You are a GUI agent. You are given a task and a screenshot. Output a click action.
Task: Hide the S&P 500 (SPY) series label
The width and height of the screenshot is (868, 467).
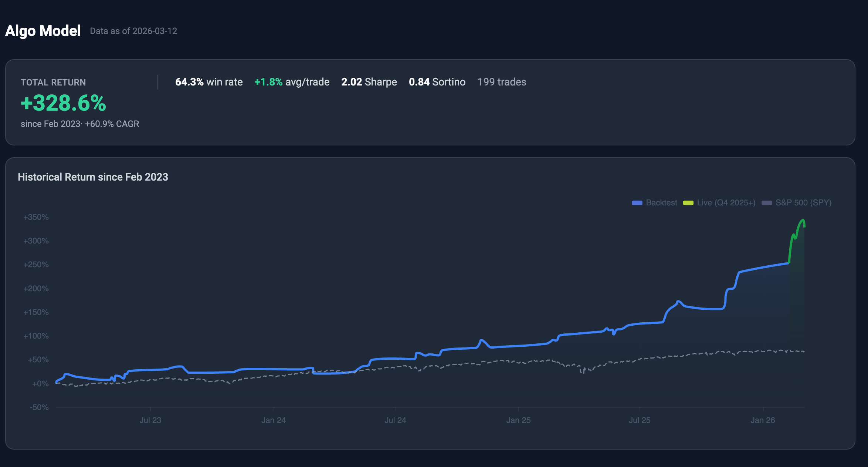(x=803, y=203)
